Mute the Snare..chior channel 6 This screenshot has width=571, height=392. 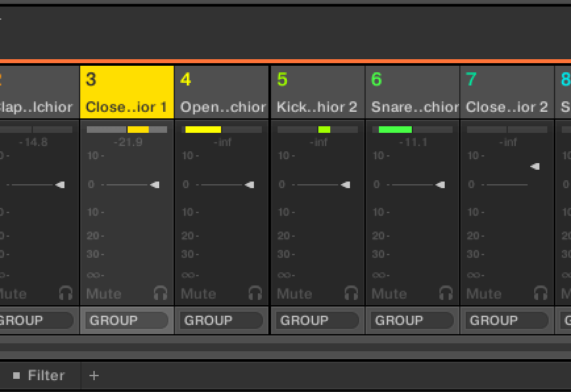coord(389,293)
